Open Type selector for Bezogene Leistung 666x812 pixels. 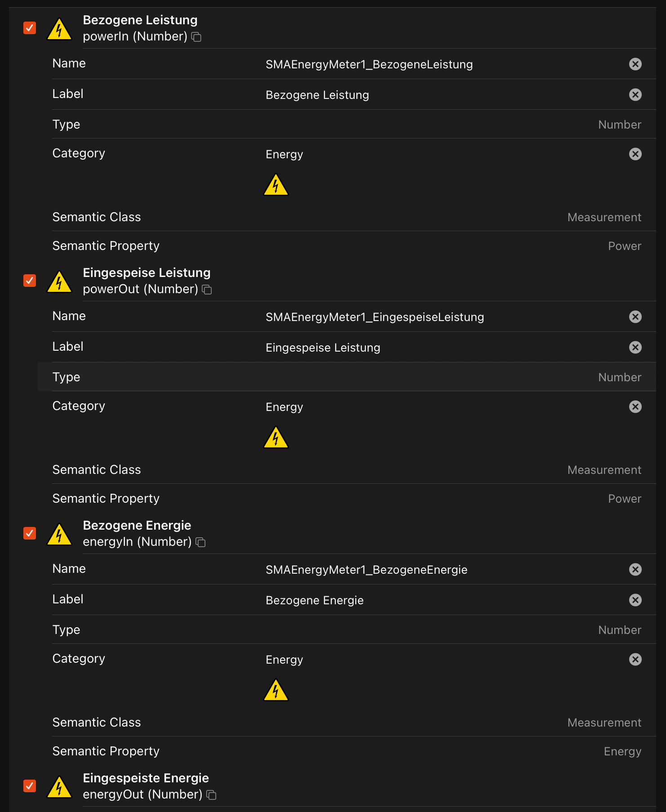[x=619, y=125]
